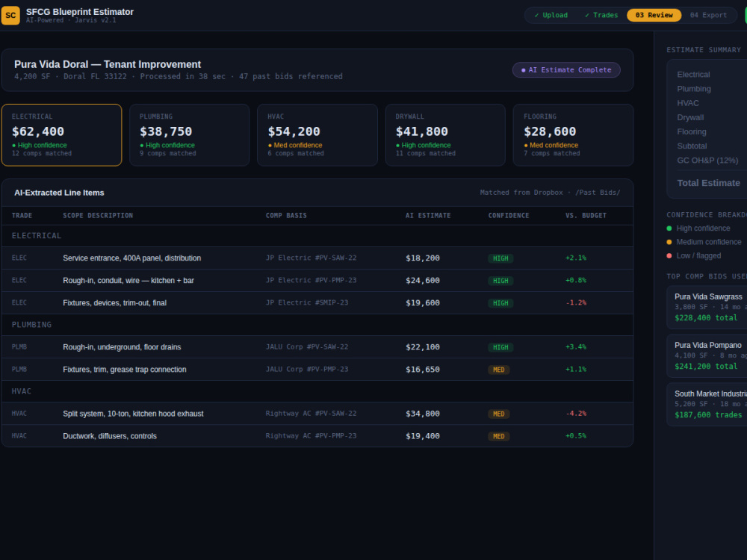Click the Matched from Dropbox Past Bids text
The image size is (747, 560).
[550, 193]
